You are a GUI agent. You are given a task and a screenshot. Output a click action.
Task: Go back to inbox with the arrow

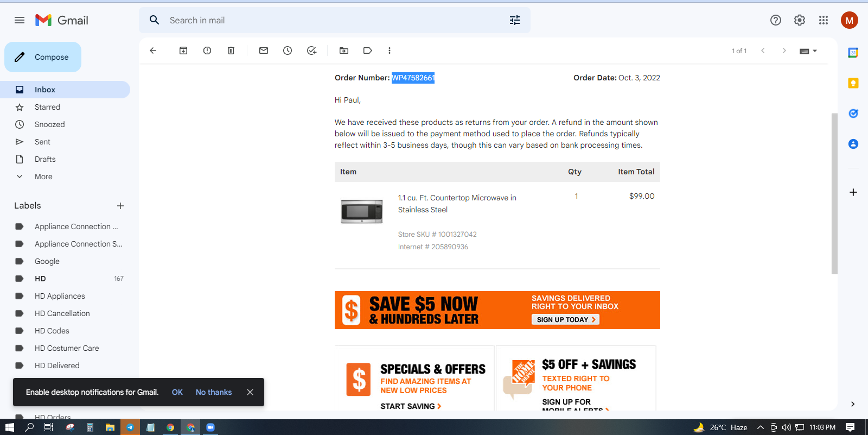153,51
